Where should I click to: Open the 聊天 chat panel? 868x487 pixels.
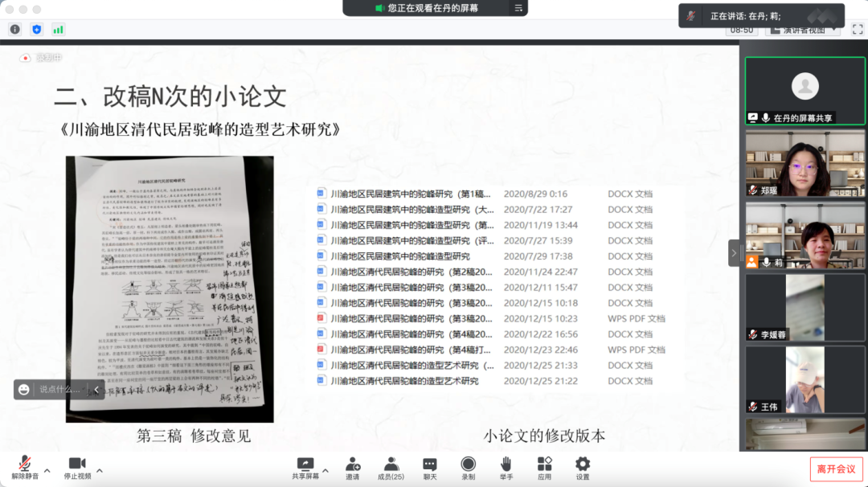pyautogui.click(x=430, y=467)
